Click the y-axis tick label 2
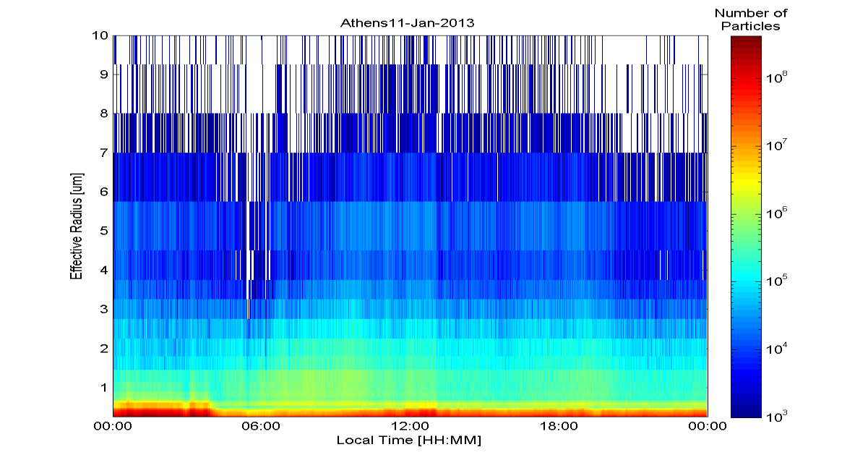 click(104, 348)
